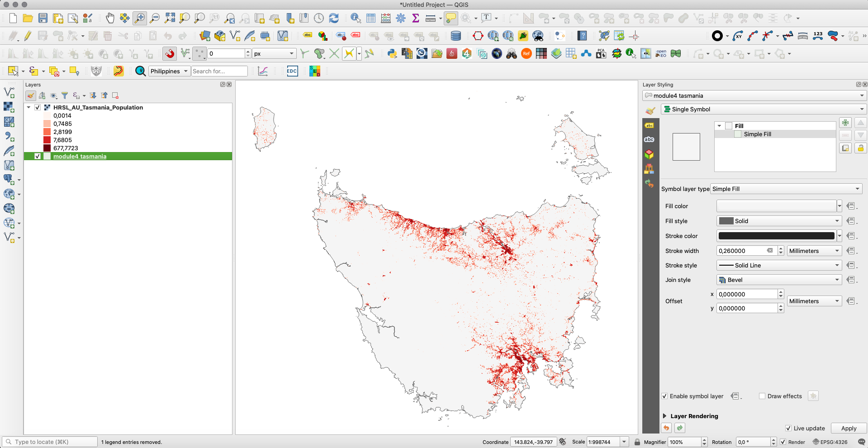Open the Join style Bevel dropdown
The height and width of the screenshot is (448, 868).
coord(779,280)
